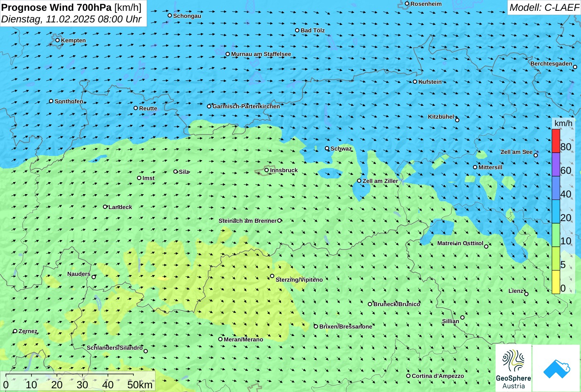The height and width of the screenshot is (392, 581).
Task: Click the Rosenheim marker dot
Action: (407, 4)
